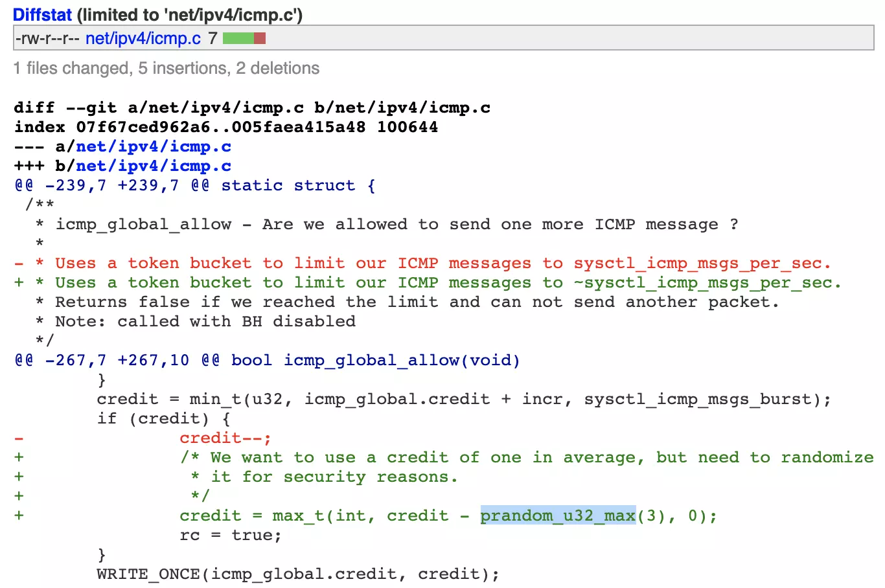Click the 'if (credit) {' line
Screen dimensions: 885x588
pyautogui.click(x=163, y=418)
